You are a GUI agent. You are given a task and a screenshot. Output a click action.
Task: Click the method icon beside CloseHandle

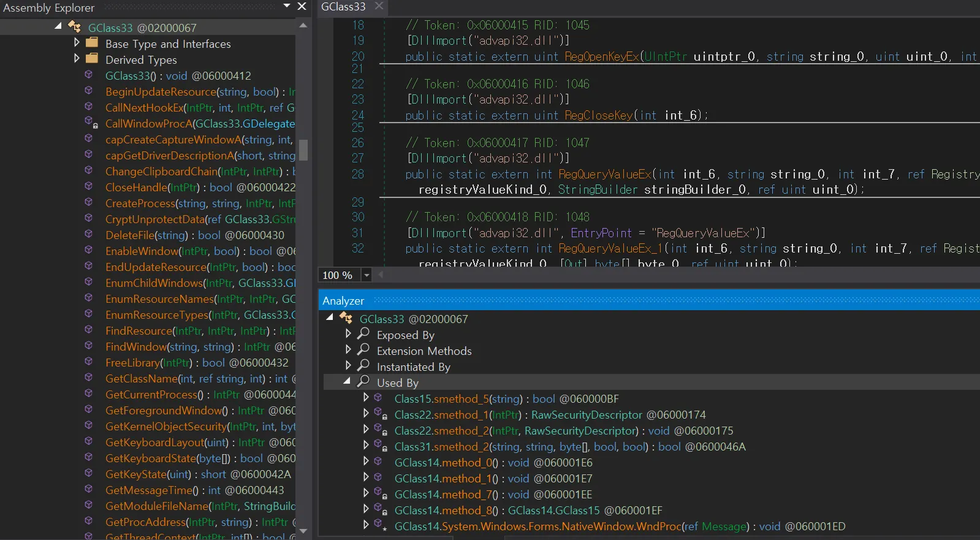click(x=89, y=186)
